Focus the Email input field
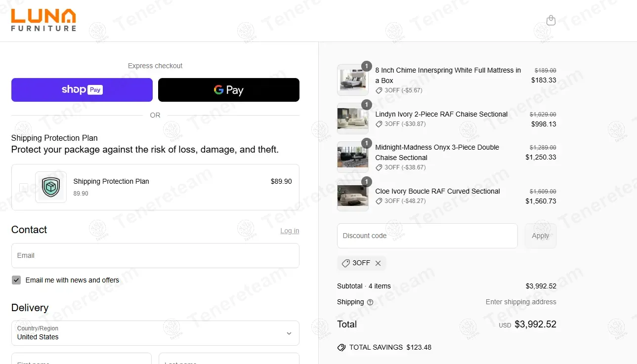 (x=155, y=255)
